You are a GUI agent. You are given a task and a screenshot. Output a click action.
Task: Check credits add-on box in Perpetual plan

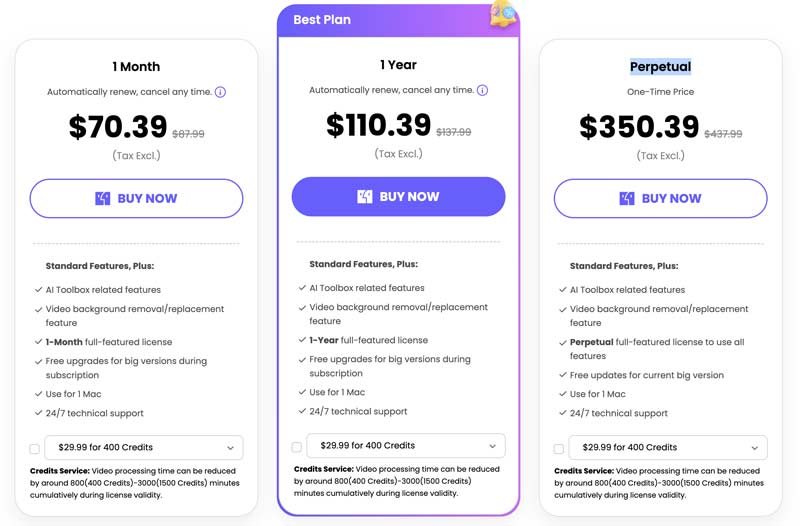(559, 449)
